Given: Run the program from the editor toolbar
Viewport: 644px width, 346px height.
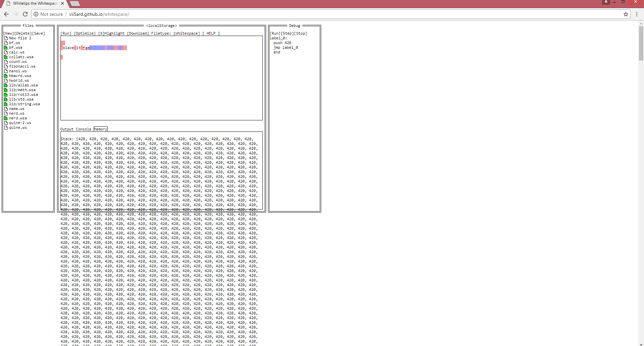Looking at the screenshot, I should [66, 33].
